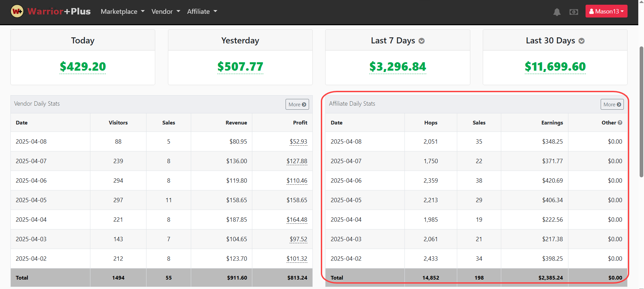The height and width of the screenshot is (289, 644).
Task: Open the Affiliate dropdown menu
Action: (202, 11)
